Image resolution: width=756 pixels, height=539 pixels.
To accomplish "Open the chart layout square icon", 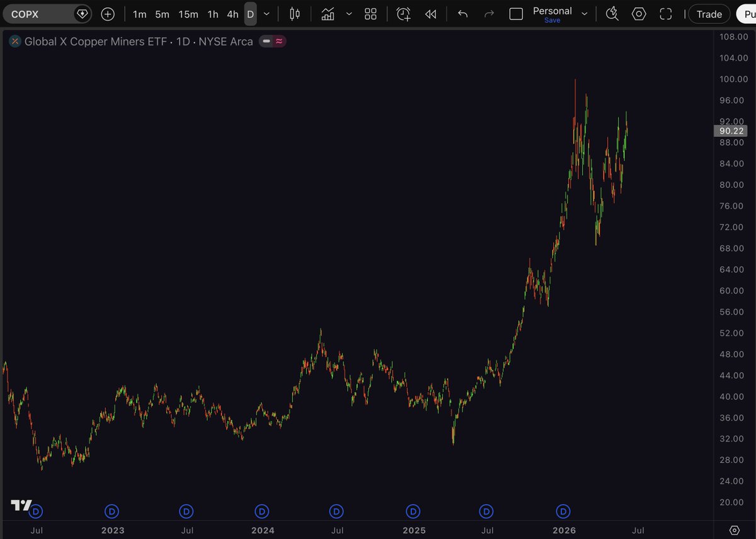I will coord(516,14).
